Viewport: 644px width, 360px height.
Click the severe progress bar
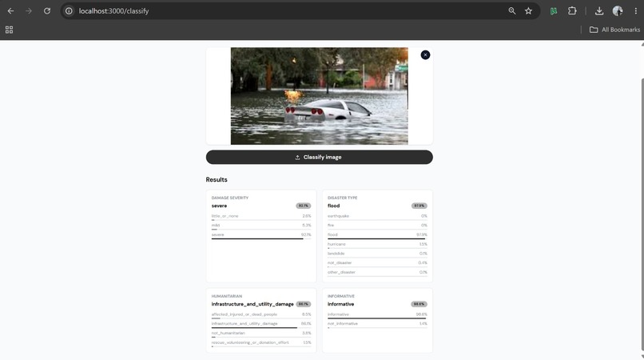pos(261,238)
